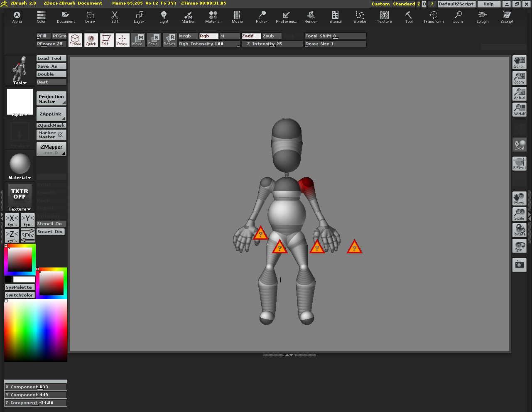532x412 pixels.
Task: Open the Render palette menu
Action: pos(311,17)
